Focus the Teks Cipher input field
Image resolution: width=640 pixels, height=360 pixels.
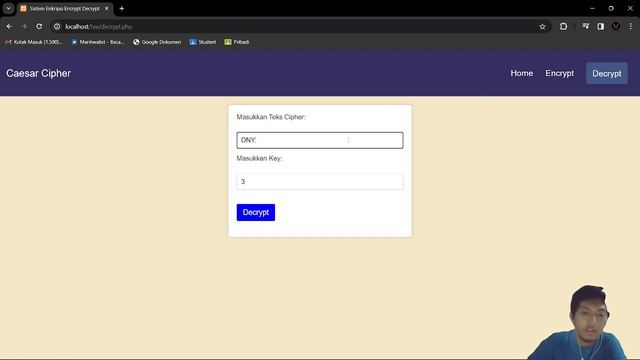[320, 140]
